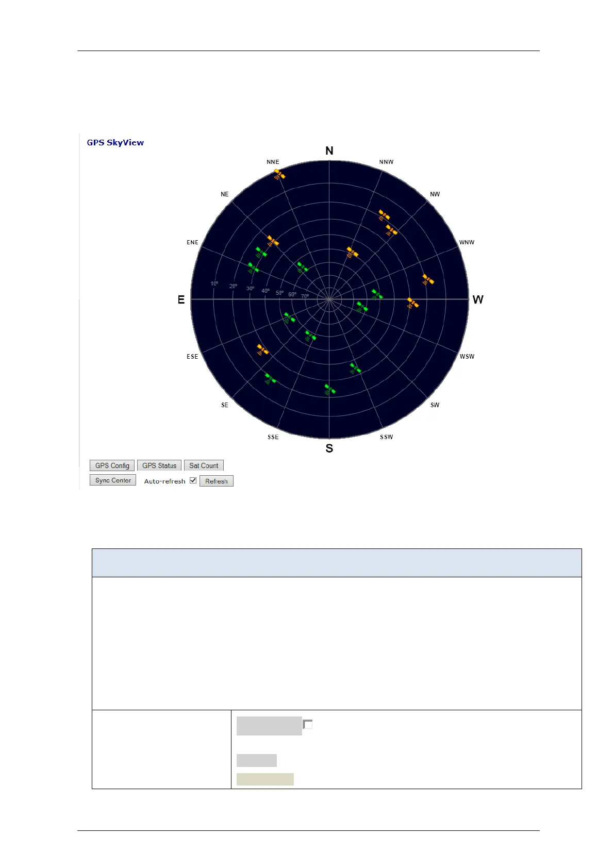Select upper green satellite of the ENE pair
This screenshot has width=614, height=868.
click(261, 252)
